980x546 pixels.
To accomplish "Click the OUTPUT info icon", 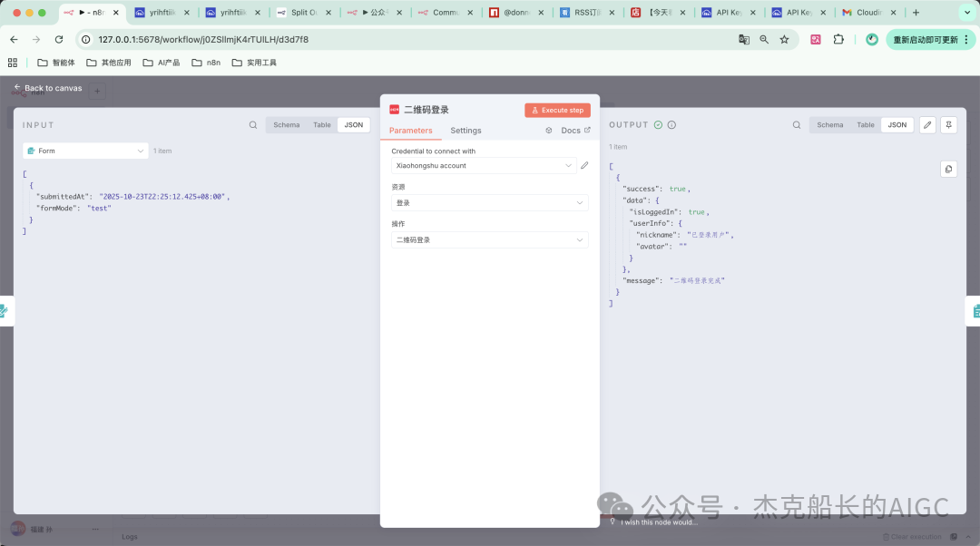I will coord(671,125).
